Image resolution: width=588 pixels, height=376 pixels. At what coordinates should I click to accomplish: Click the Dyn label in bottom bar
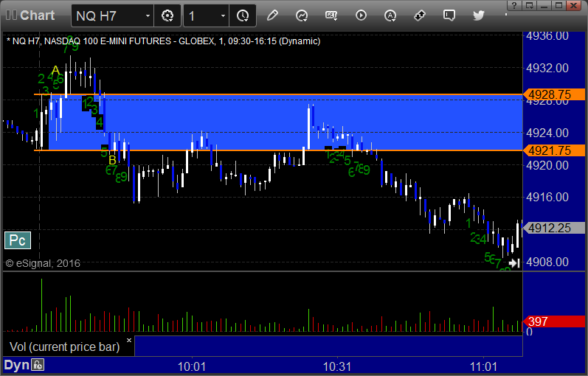(16, 365)
